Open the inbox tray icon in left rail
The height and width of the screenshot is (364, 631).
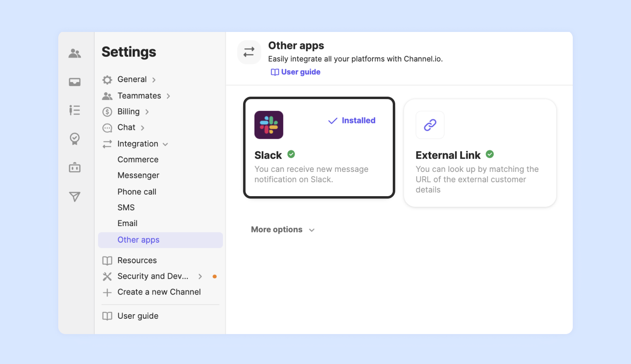coord(75,82)
